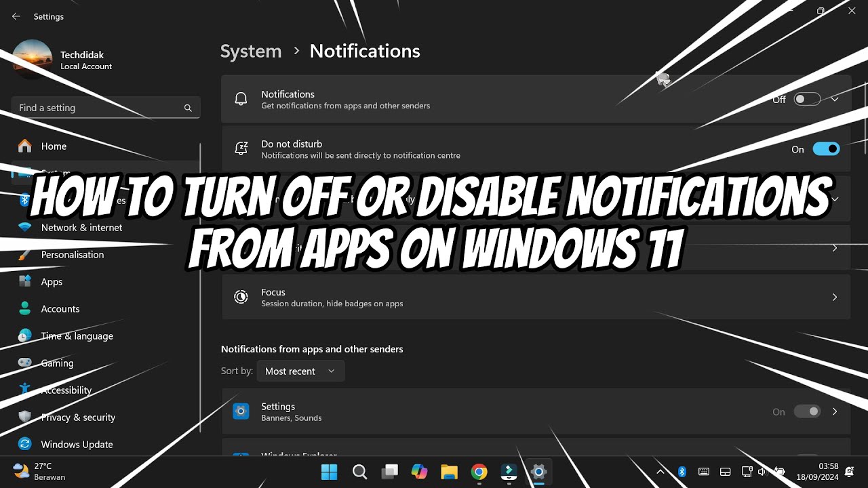868x488 pixels.
Task: Click the touch keyboard tray icon
Action: tap(704, 472)
